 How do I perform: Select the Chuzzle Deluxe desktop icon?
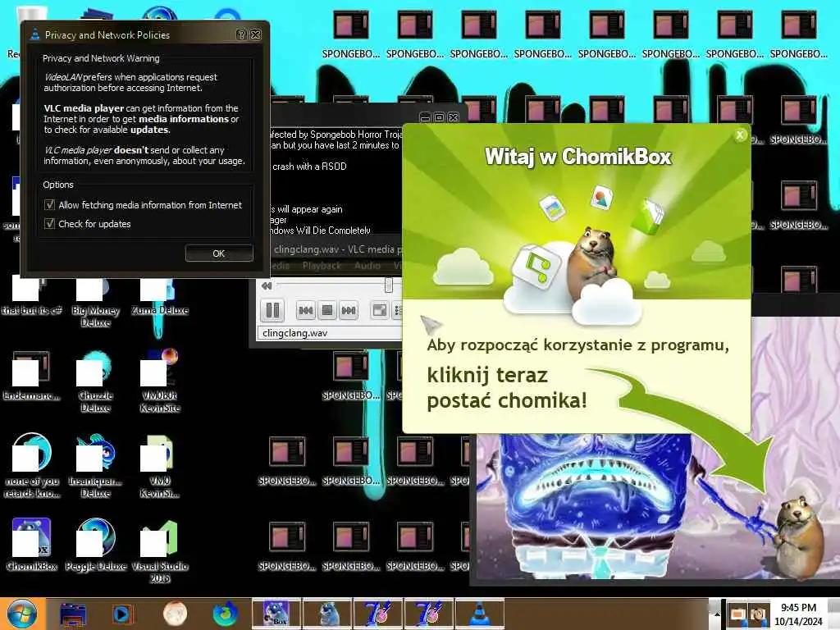tap(95, 382)
